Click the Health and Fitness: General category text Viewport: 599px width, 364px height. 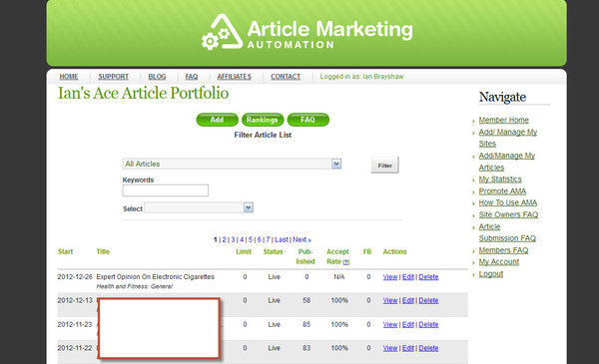tap(135, 286)
